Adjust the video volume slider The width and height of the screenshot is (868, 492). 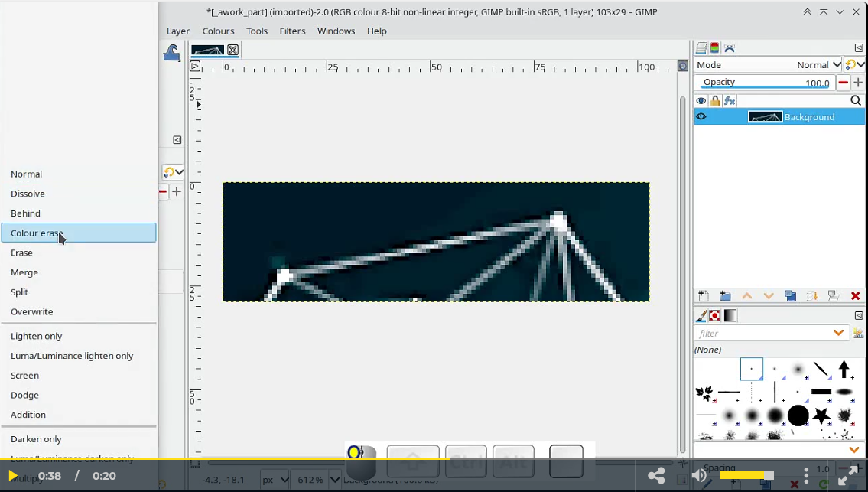click(x=746, y=475)
